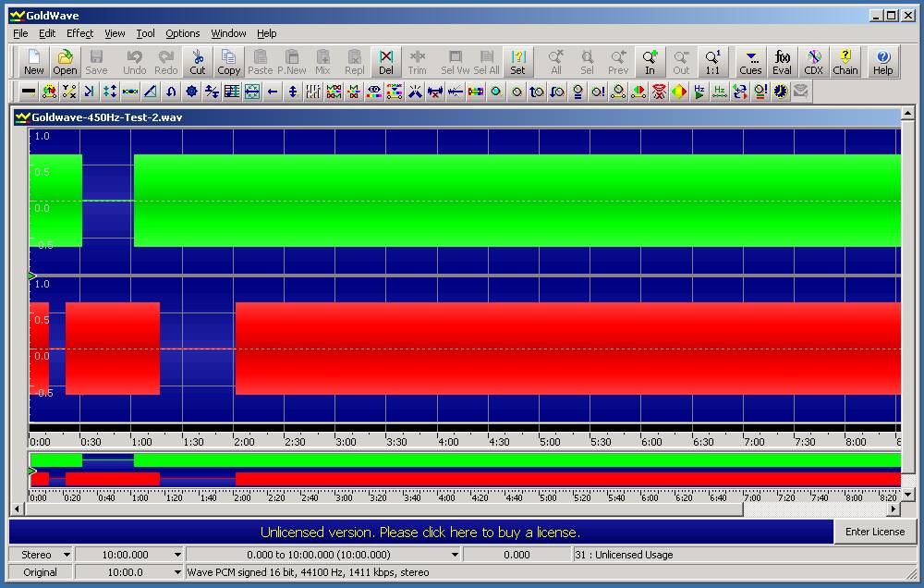Click the unlicensed version buy license banner
Screen dimensions: 924x588
[420, 532]
